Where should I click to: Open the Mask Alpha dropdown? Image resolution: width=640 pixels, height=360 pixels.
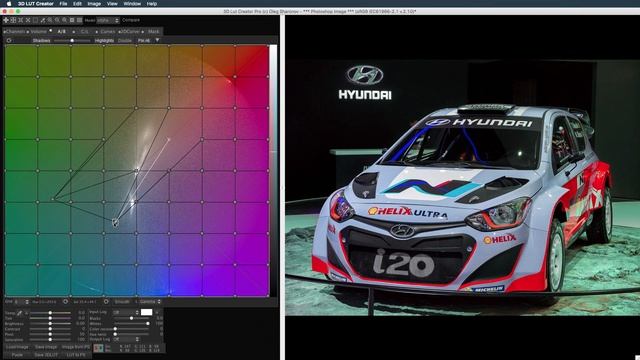108,20
